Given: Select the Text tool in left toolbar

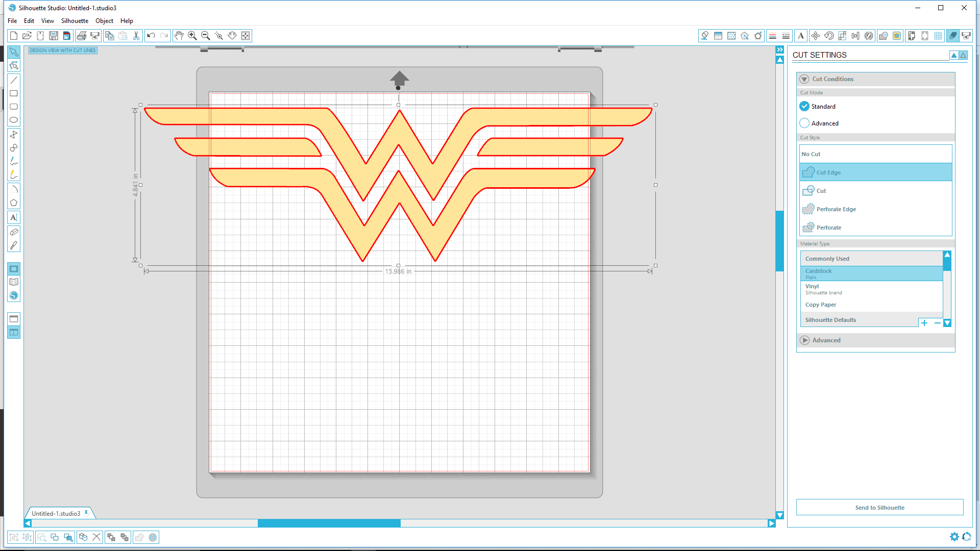Looking at the screenshot, I should coord(14,217).
